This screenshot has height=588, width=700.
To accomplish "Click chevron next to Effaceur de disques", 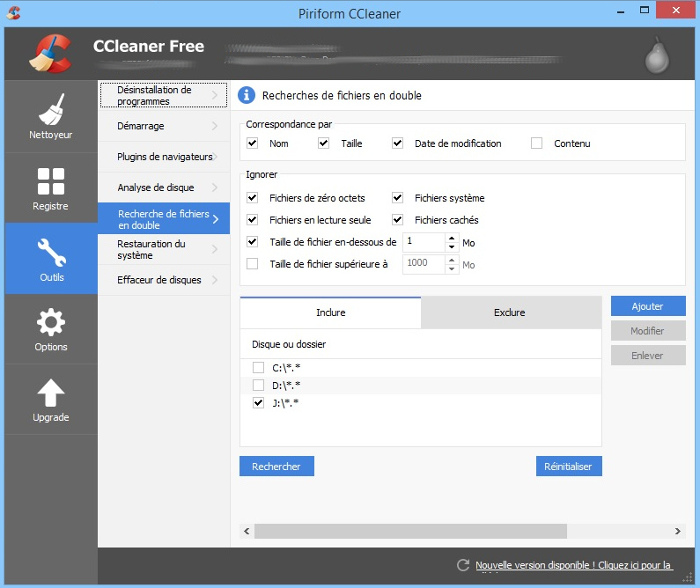I will [215, 280].
